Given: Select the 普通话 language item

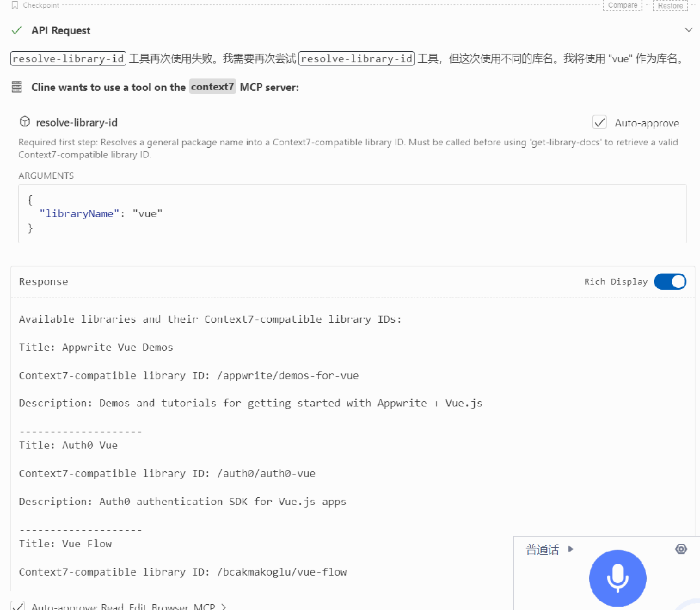Looking at the screenshot, I should click(x=542, y=549).
